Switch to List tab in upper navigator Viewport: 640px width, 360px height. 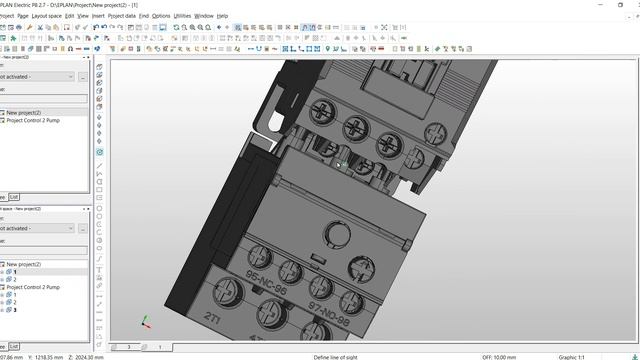(14, 197)
